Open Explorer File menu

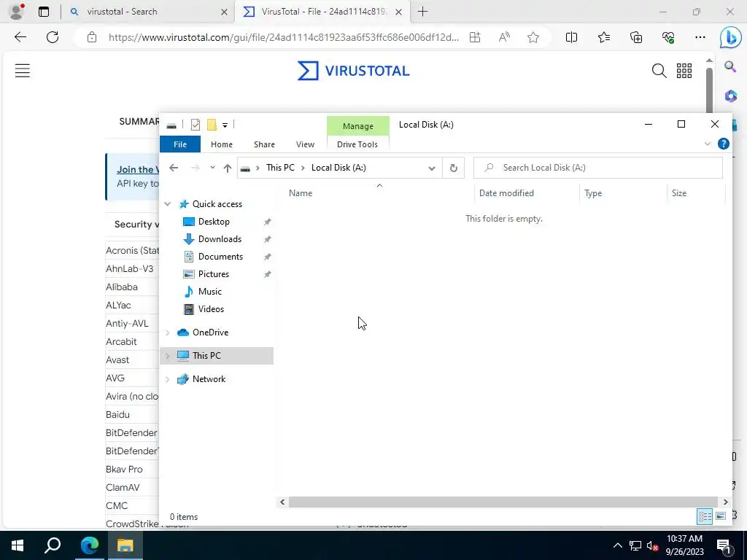(x=180, y=144)
